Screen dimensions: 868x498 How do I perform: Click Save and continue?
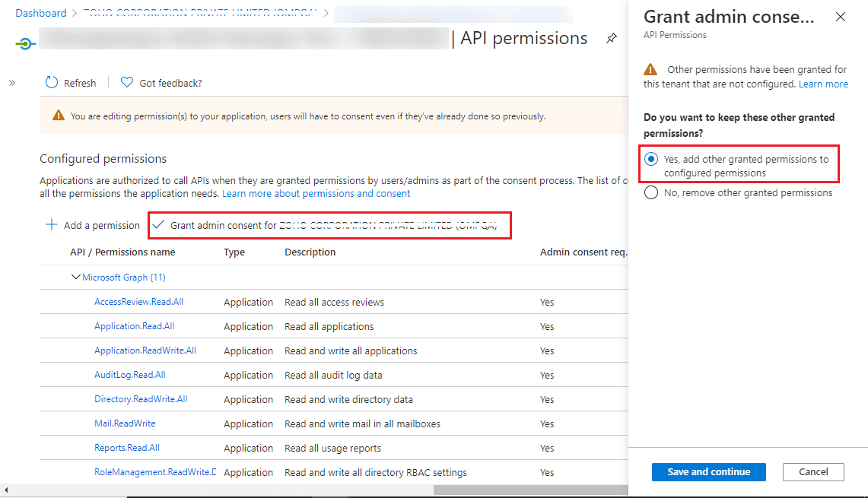pos(708,471)
